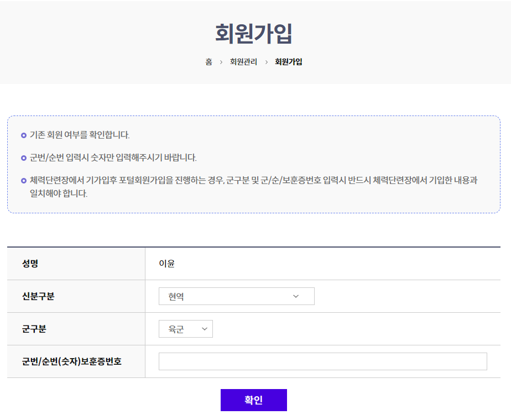This screenshot has height=420, width=511.
Task: Open the 군구분 dropdown showing 육군
Action: pos(185,329)
